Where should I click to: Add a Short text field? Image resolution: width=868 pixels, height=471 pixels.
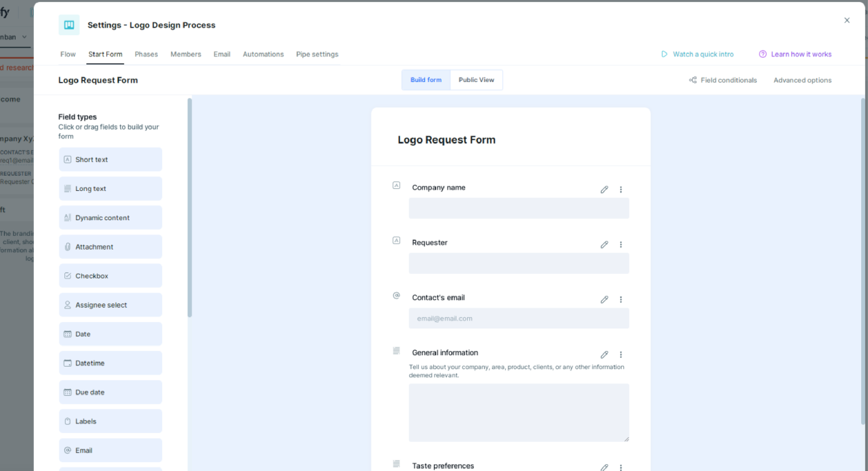(111, 160)
